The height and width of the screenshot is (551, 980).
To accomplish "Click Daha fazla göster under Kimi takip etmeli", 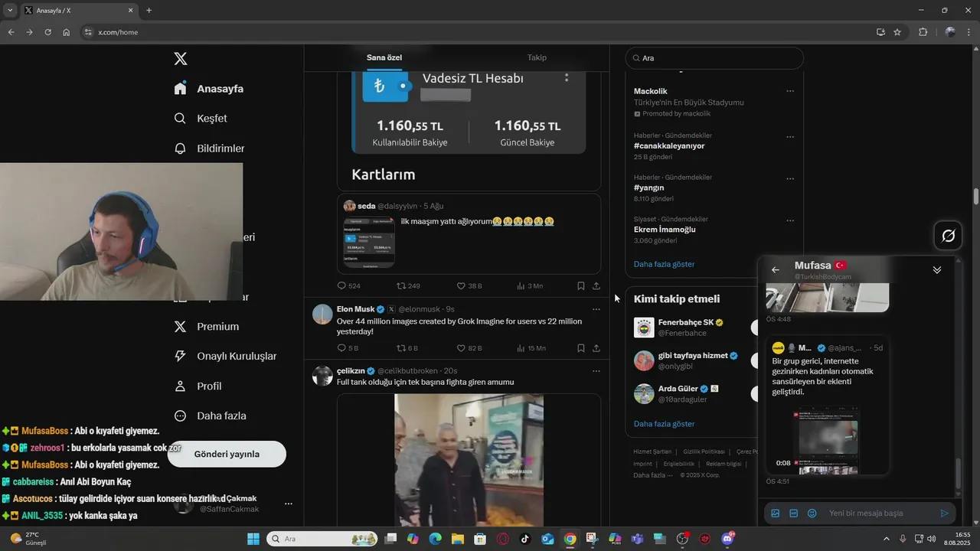I will coord(664,424).
